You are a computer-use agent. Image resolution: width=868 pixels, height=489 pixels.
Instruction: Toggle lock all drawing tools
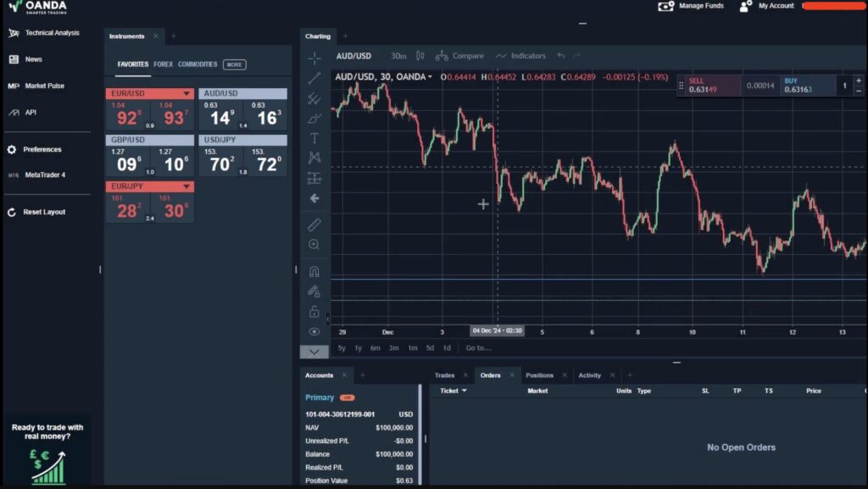pyautogui.click(x=314, y=311)
